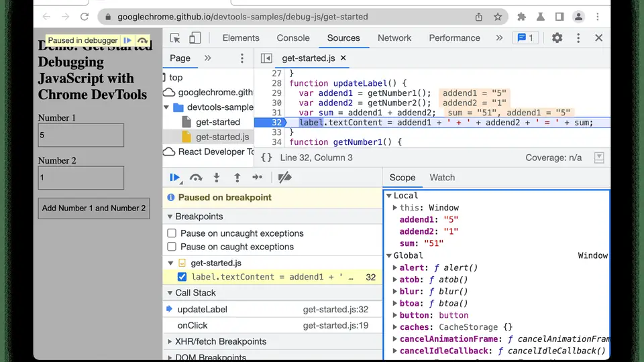The width and height of the screenshot is (644, 362).
Task: Show more DevTools tabs chevron
Action: (499, 38)
